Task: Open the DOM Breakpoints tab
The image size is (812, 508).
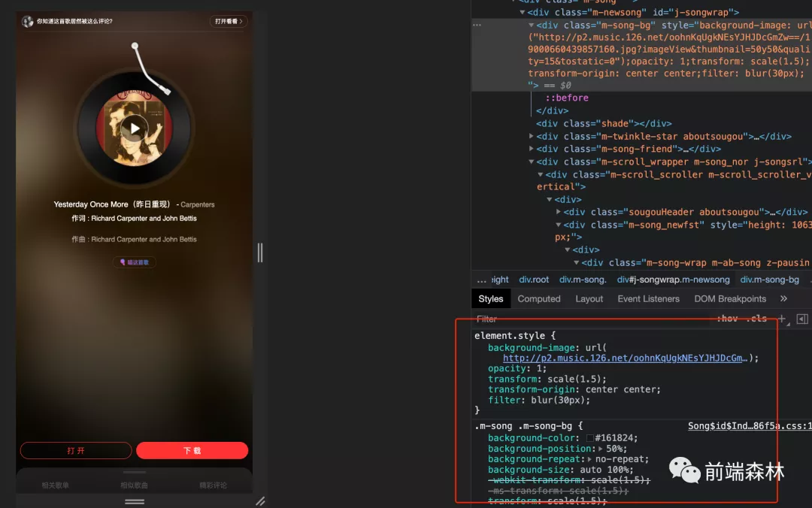Action: [730, 299]
